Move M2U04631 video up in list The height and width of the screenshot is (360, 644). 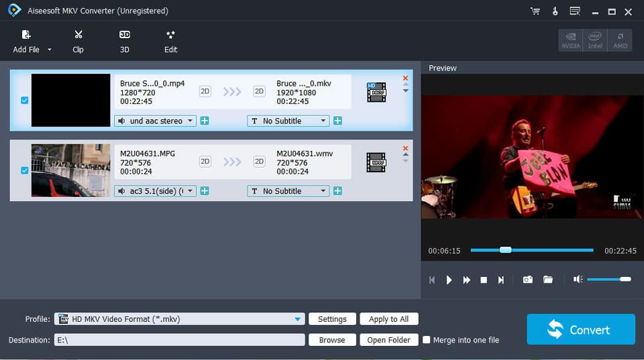pyautogui.click(x=405, y=155)
